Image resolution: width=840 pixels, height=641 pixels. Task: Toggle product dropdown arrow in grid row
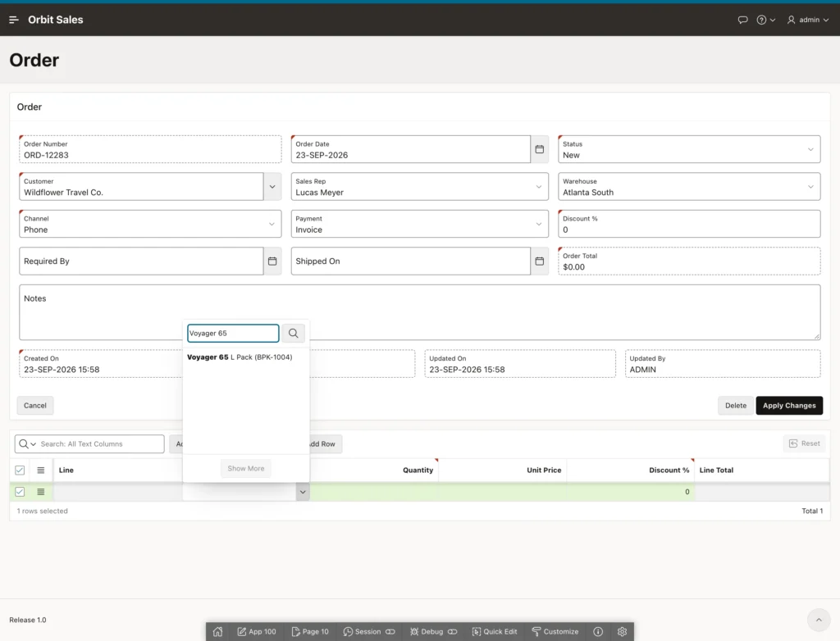click(303, 492)
